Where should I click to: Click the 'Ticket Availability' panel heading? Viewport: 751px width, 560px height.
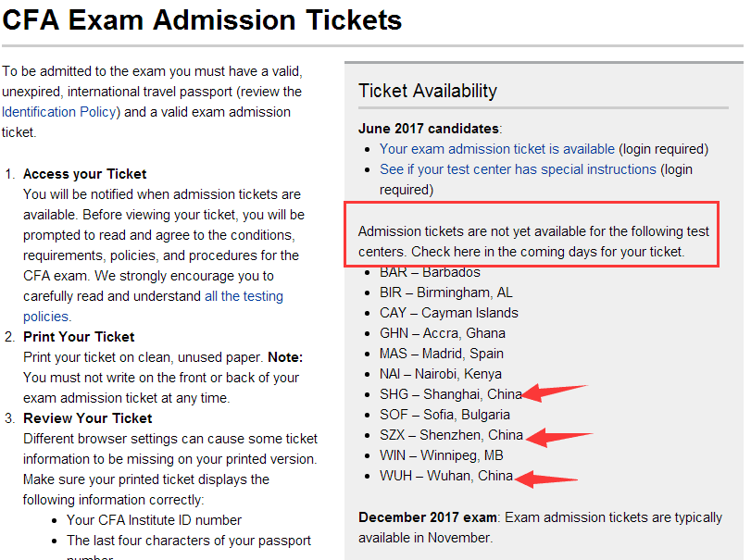(428, 91)
